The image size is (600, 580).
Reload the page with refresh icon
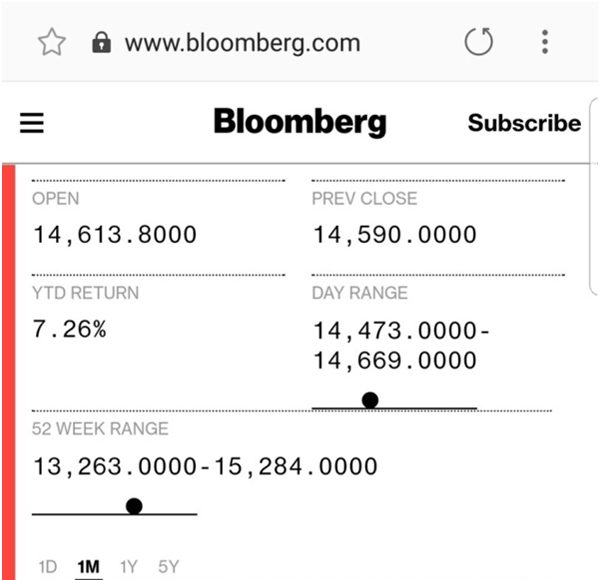[x=479, y=42]
